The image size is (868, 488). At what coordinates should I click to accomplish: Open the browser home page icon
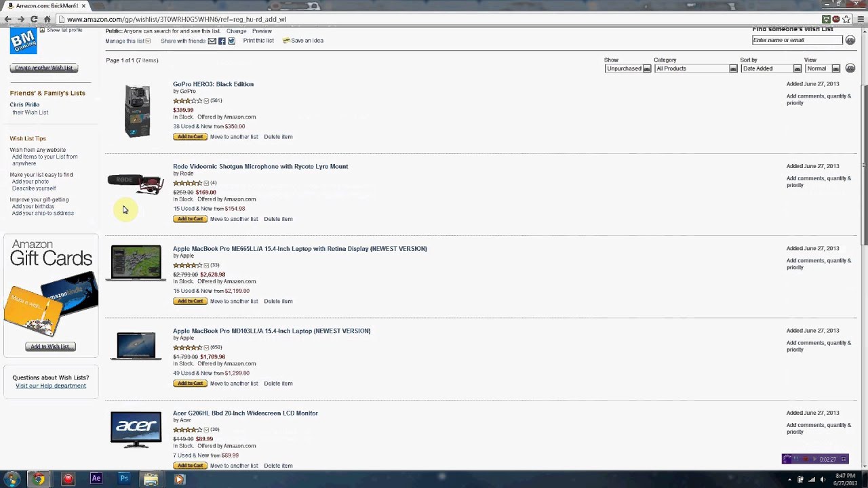tap(47, 19)
